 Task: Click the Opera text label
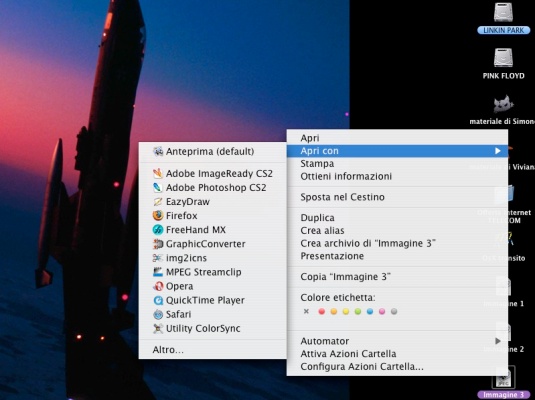pos(179,286)
